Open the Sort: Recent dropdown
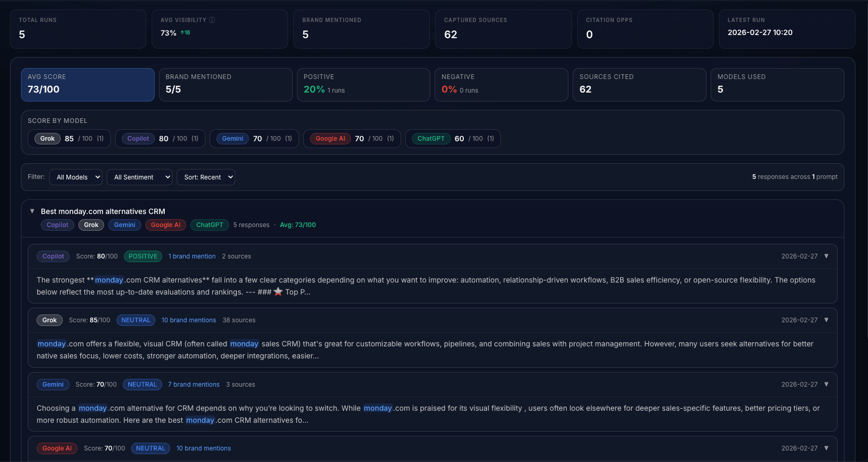Image resolution: width=868 pixels, height=462 pixels. click(x=206, y=177)
